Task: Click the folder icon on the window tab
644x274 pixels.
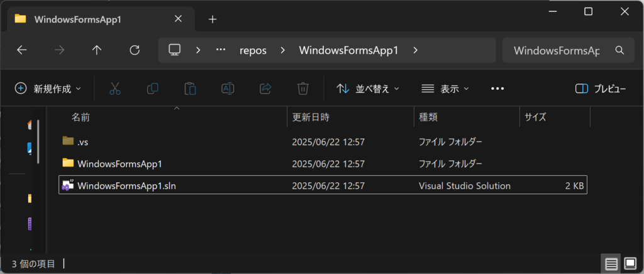Action: (x=20, y=19)
